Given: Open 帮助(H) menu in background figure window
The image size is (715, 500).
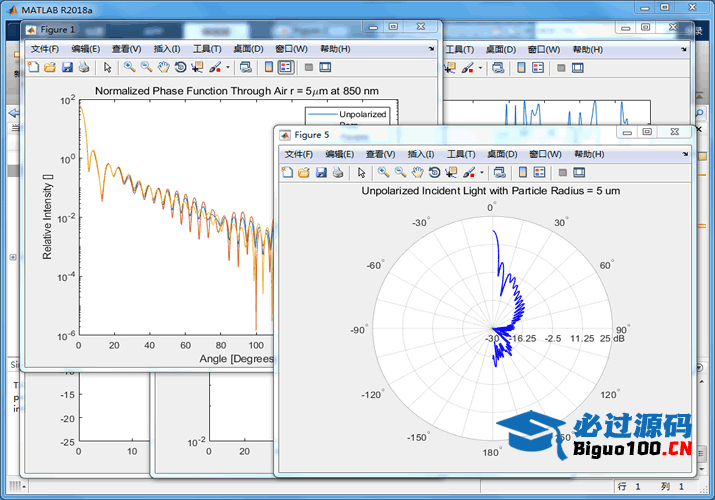Looking at the screenshot, I should 587,49.
